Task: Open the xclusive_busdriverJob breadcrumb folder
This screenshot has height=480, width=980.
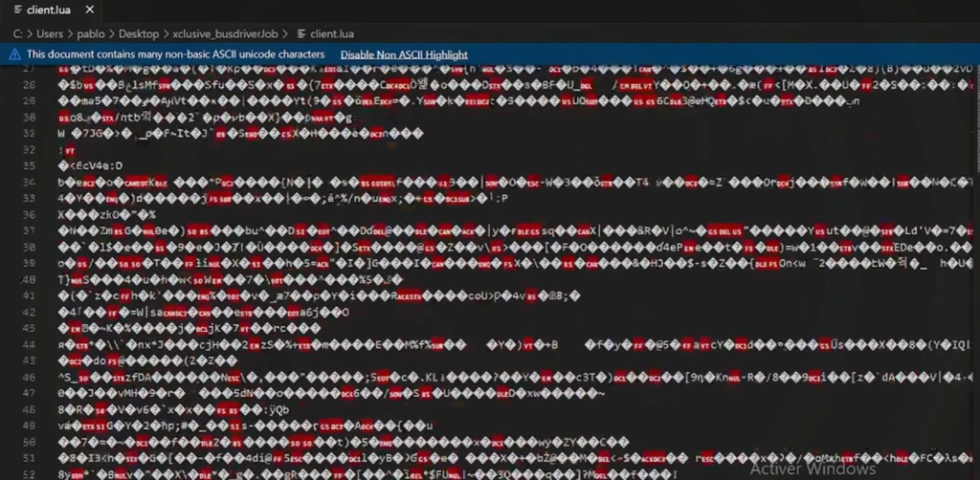Action: (224, 33)
